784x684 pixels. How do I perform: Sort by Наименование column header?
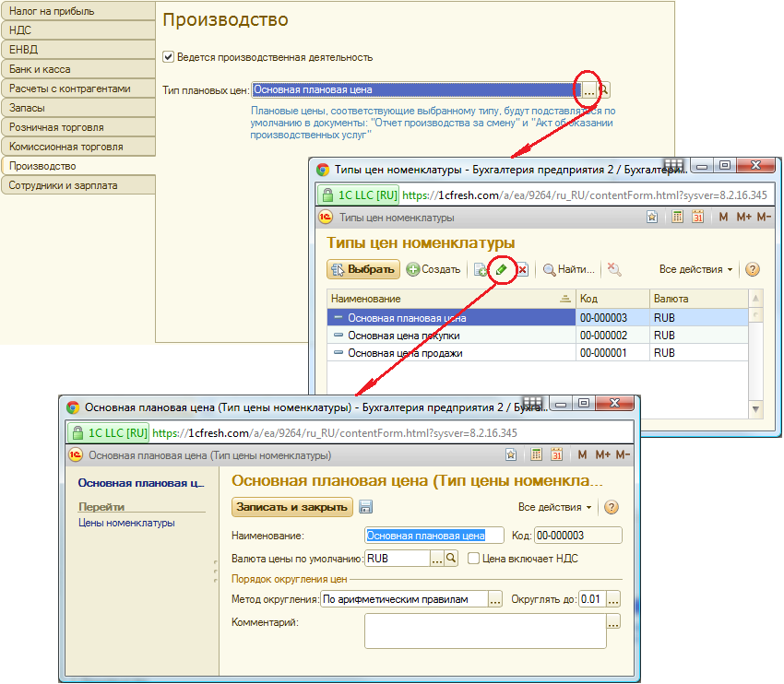click(451, 299)
